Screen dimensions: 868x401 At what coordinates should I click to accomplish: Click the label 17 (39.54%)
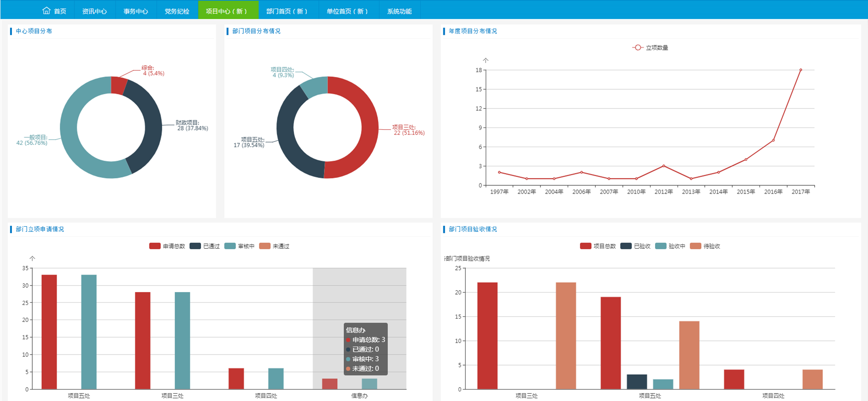click(x=249, y=145)
